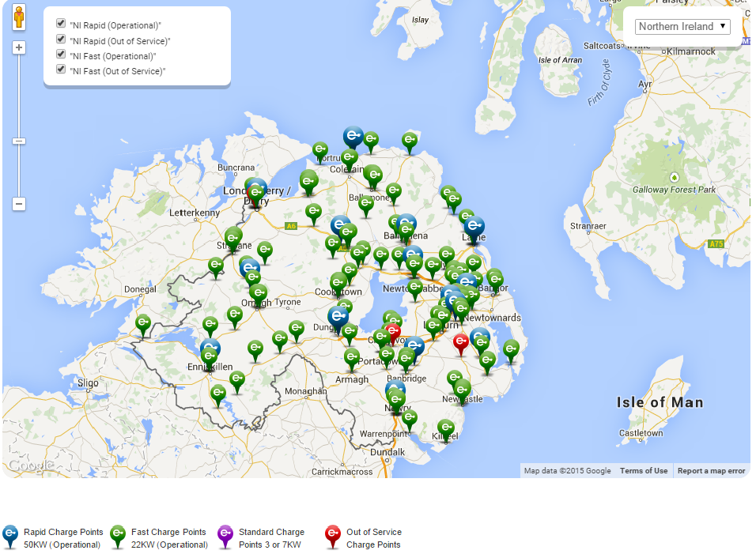Click the green charger marker near Newcastle
Image resolution: width=756 pixels, height=554 pixels.
click(461, 386)
